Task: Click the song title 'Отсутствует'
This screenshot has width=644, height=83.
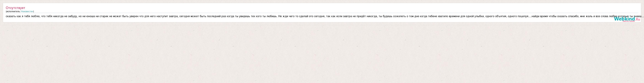Action: (15, 8)
